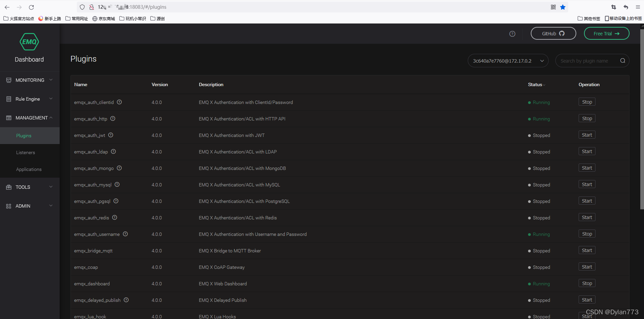Collapse the MANAGEMENT menu
Viewport: 644px width, 319px height.
[30, 118]
